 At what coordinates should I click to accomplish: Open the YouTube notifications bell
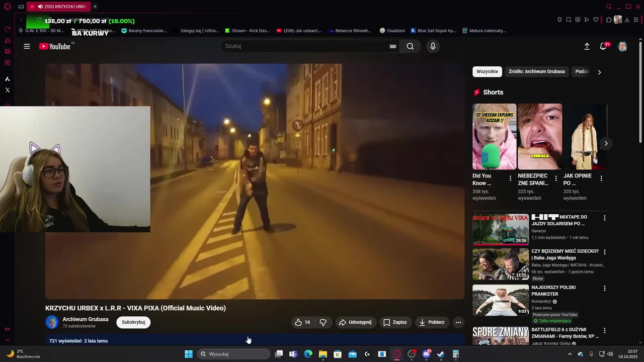[x=603, y=46]
